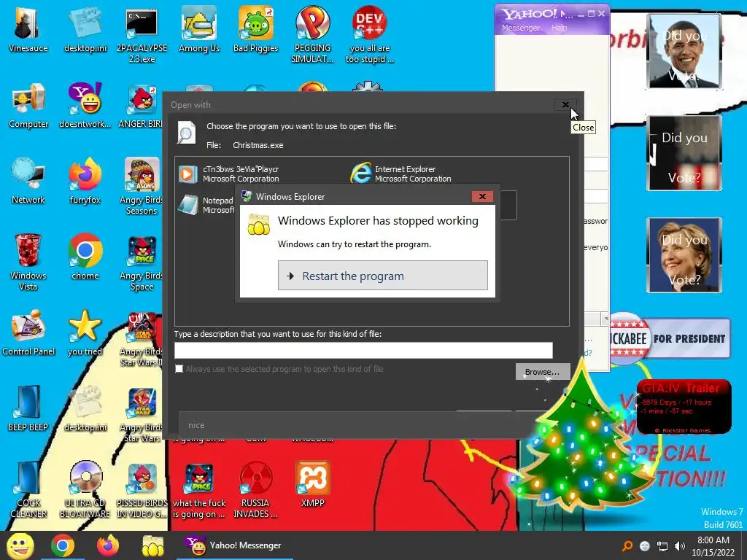
Task: Open the furryfox Firefox shortcut
Action: (85, 181)
